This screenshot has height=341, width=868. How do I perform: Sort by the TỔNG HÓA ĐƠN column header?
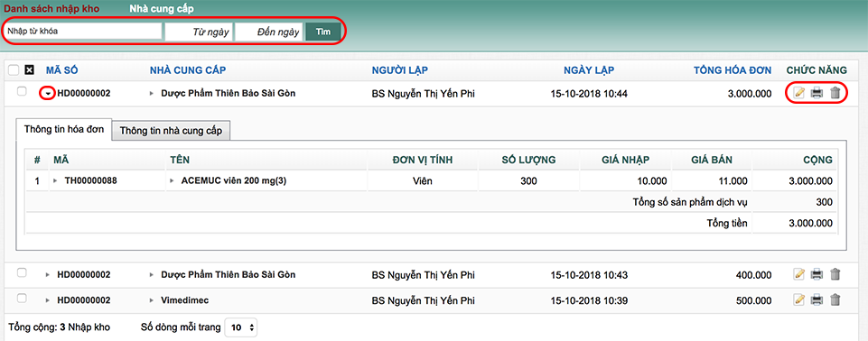733,70
